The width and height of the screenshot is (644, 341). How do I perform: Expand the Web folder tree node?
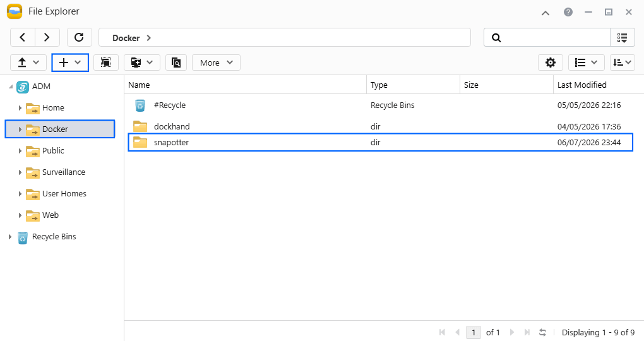tap(20, 215)
